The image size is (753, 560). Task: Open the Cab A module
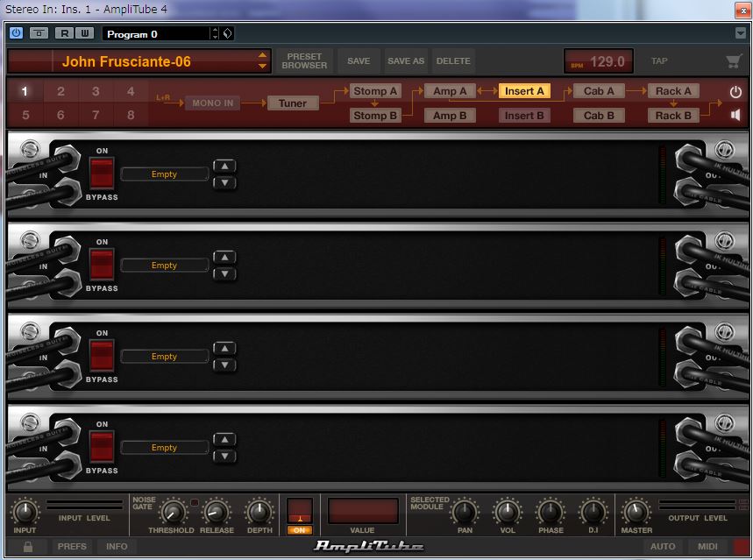click(598, 89)
